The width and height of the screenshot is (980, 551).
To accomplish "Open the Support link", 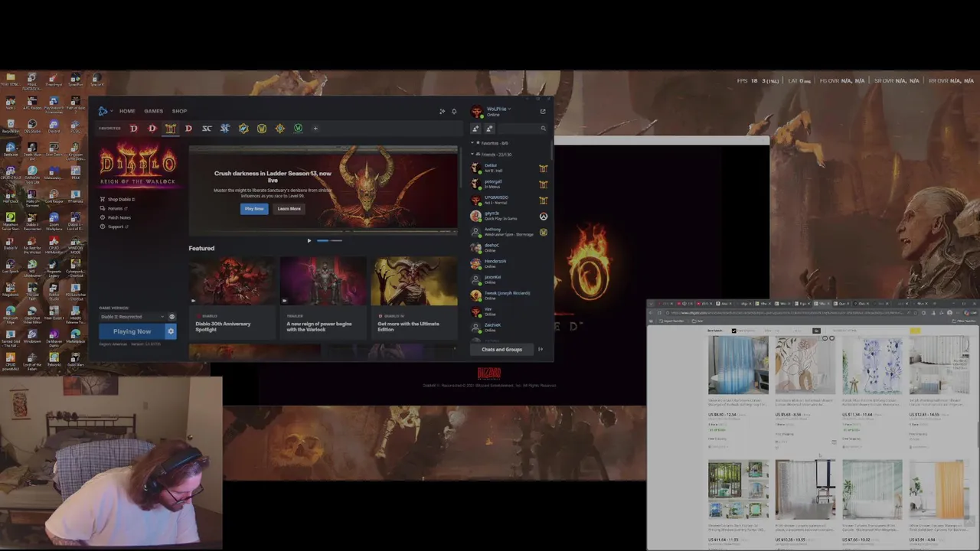I will click(x=113, y=227).
